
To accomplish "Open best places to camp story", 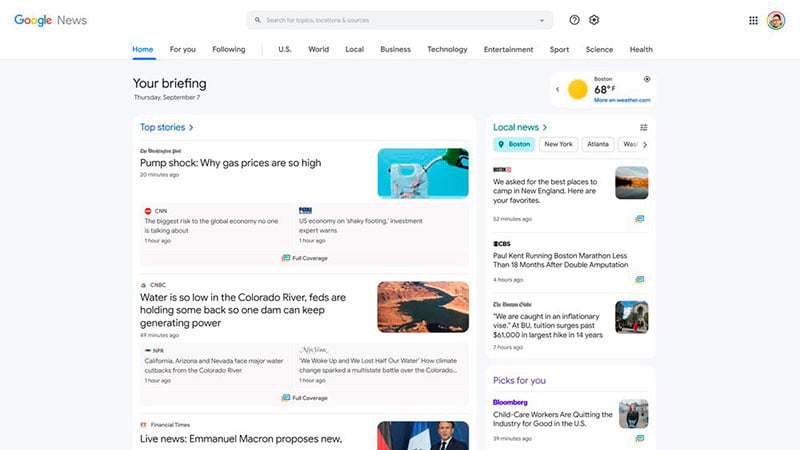I will point(545,191).
